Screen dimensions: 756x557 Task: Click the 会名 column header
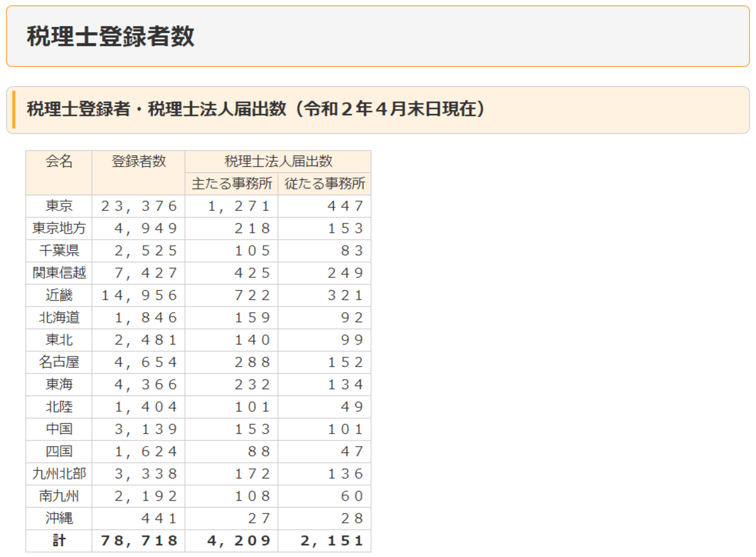coord(58,160)
